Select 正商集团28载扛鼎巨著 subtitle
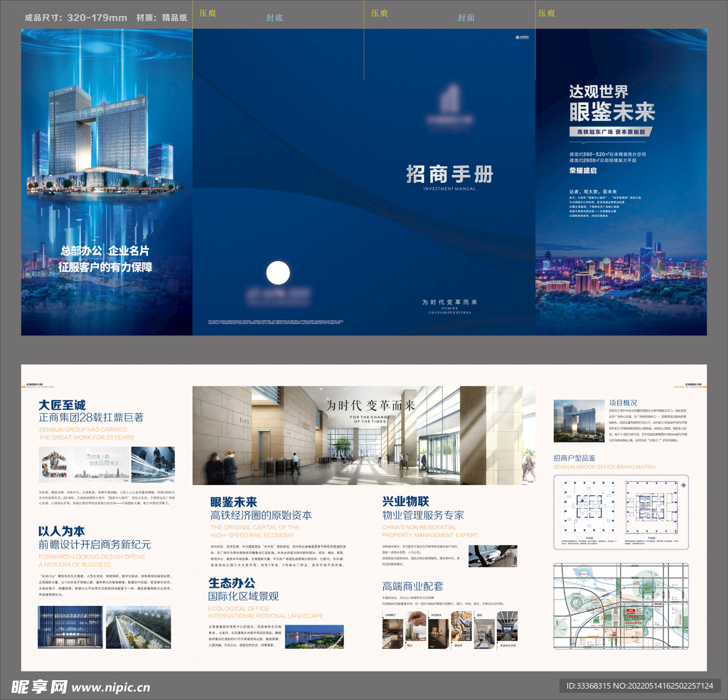 [x=91, y=418]
